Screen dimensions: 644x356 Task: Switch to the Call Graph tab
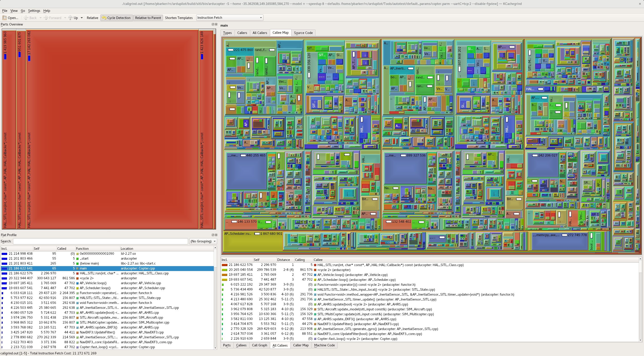pos(259,345)
